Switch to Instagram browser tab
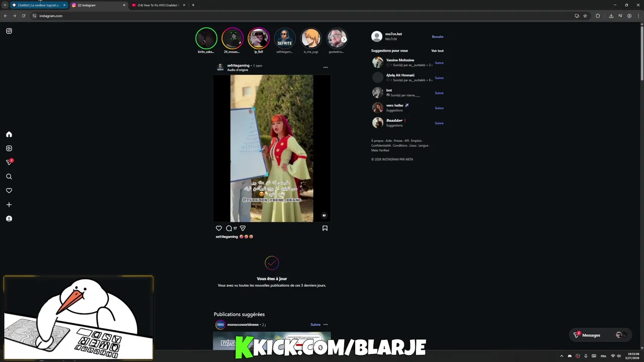The height and width of the screenshot is (362, 644). (x=98, y=5)
